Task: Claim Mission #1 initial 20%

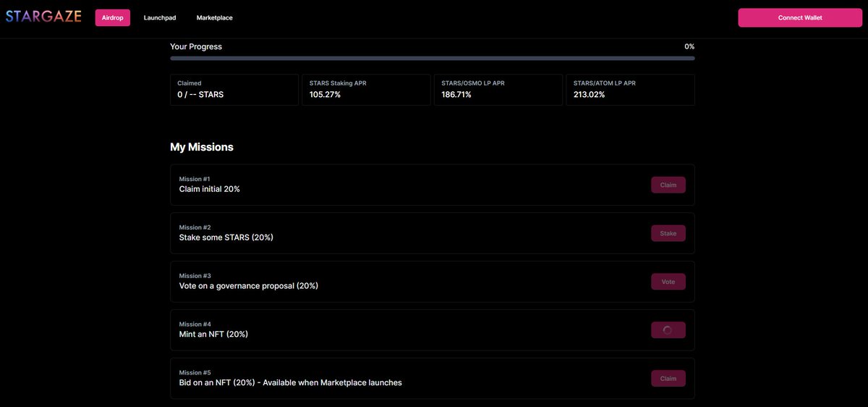Action: pos(668,185)
